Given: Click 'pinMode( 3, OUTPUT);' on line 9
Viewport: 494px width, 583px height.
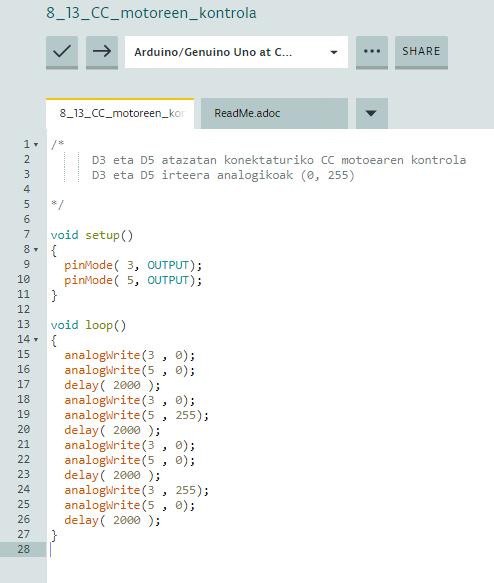Looking at the screenshot, I should click(x=133, y=265).
